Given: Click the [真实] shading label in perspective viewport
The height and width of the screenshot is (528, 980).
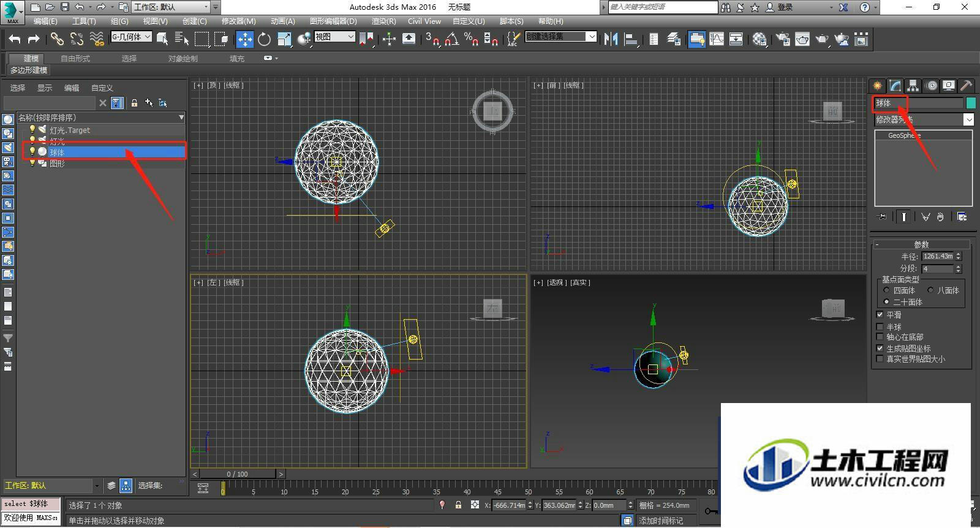Looking at the screenshot, I should (580, 282).
